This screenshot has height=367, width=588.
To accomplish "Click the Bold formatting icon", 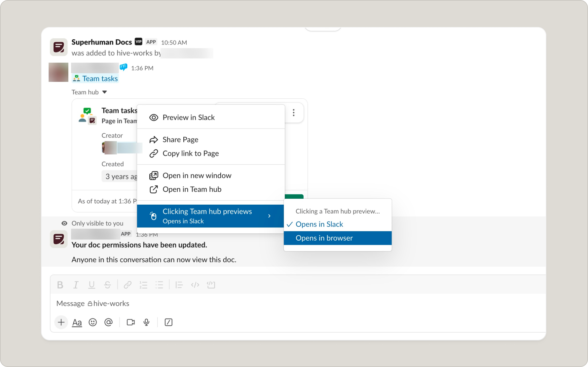I will [x=60, y=285].
